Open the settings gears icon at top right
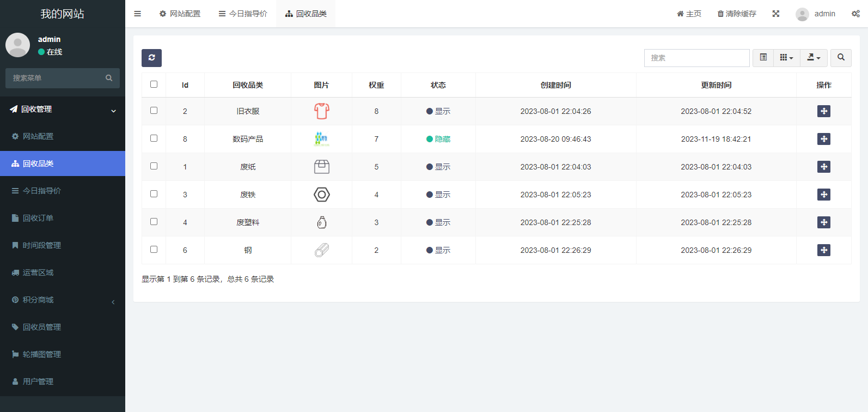 (855, 14)
